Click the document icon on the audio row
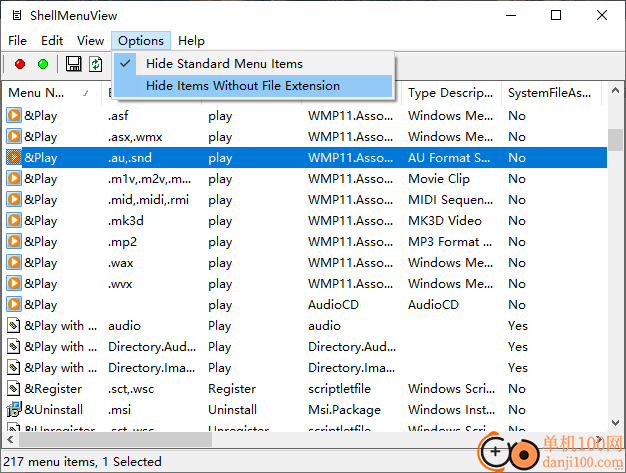626x473 pixels. [14, 326]
